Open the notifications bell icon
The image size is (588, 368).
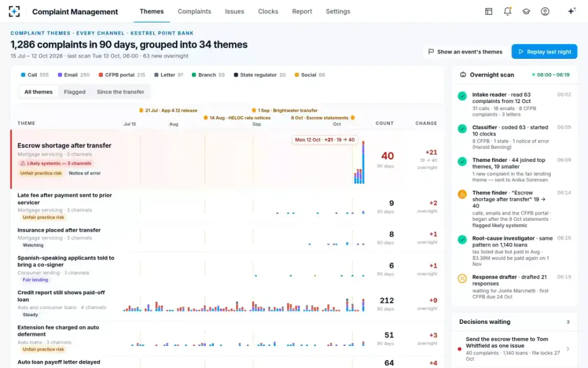[x=507, y=11]
